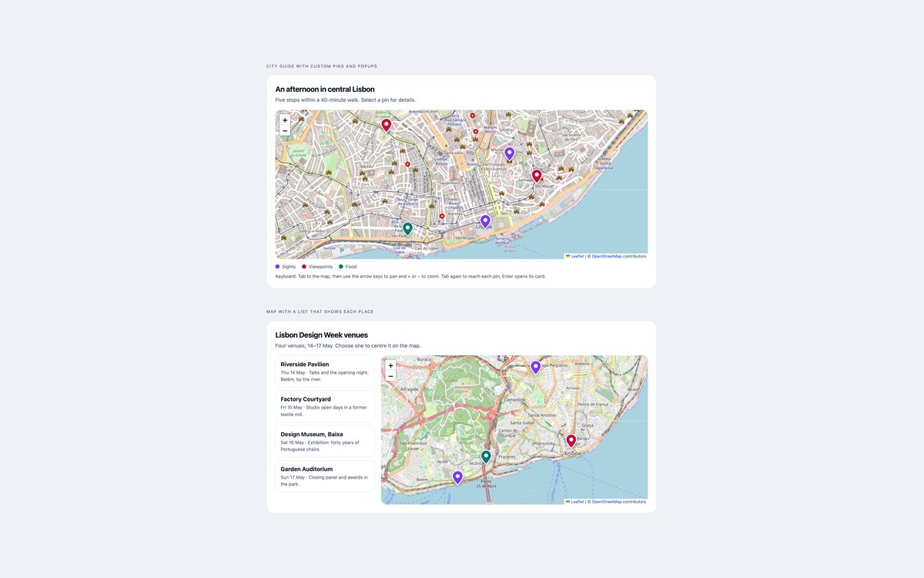The width and height of the screenshot is (924, 578).
Task: Open the red pin above Lisboa on venues map
Action: (x=571, y=441)
